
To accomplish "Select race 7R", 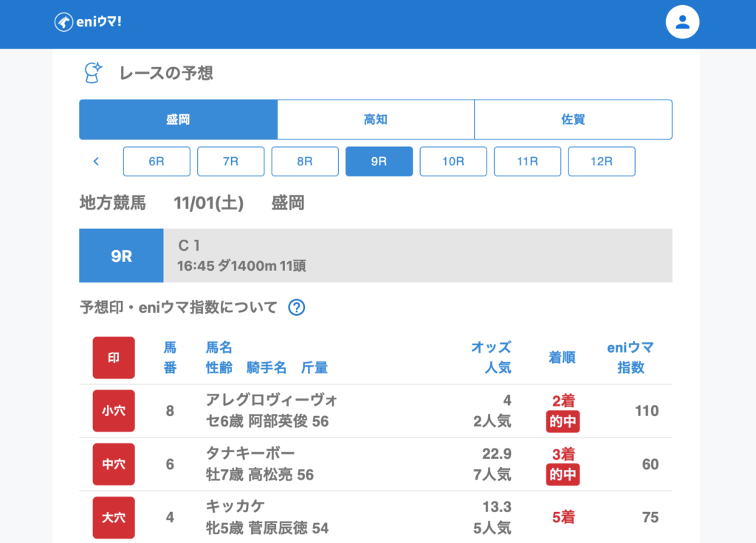I will point(230,162).
